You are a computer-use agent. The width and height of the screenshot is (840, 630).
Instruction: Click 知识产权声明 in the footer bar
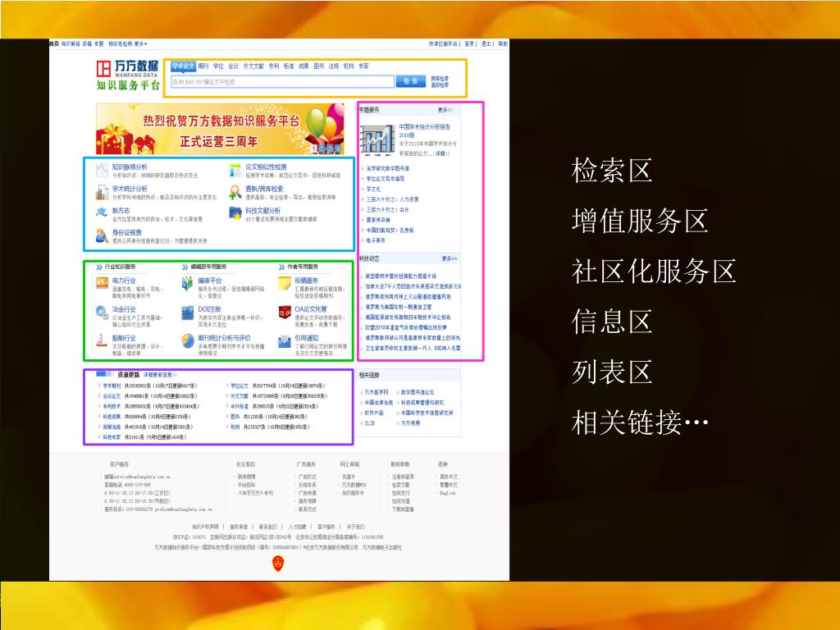(x=205, y=527)
